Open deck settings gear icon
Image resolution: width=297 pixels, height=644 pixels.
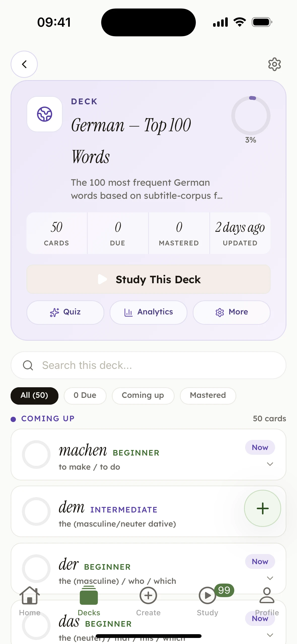pyautogui.click(x=274, y=64)
